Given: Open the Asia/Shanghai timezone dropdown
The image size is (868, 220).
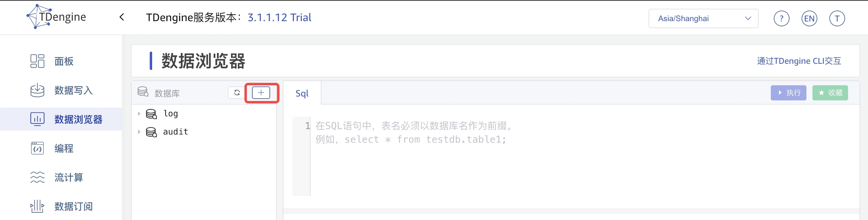Looking at the screenshot, I should tap(703, 18).
